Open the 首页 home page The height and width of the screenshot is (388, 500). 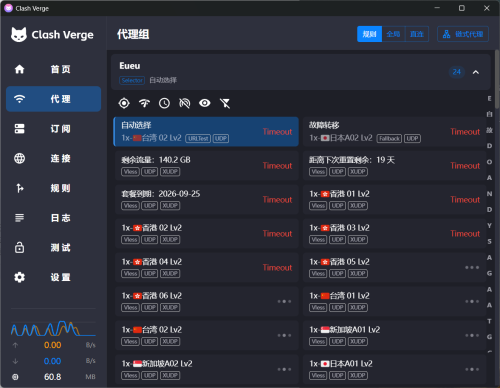pos(53,69)
